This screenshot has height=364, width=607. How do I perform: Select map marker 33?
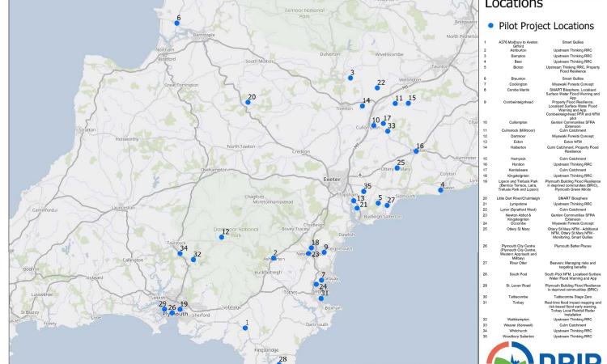click(x=388, y=131)
